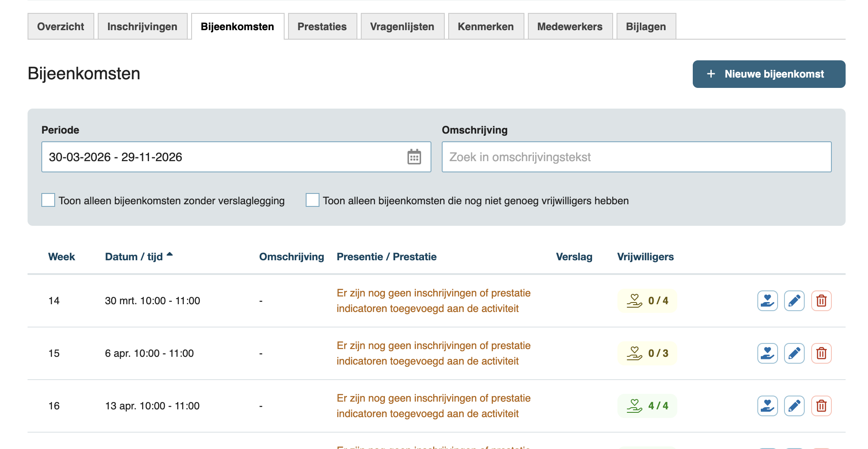This screenshot has width=868, height=449.
Task: Focus the Omschrijving search text field
Action: point(636,157)
